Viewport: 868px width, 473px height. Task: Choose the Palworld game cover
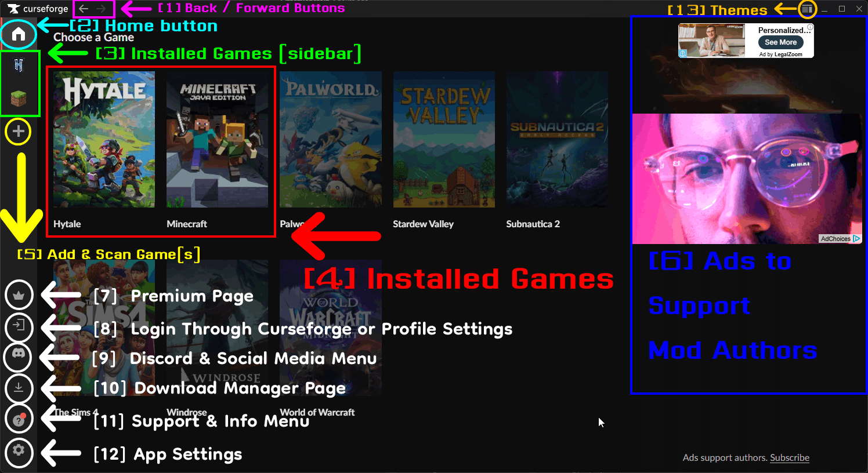tap(331, 140)
